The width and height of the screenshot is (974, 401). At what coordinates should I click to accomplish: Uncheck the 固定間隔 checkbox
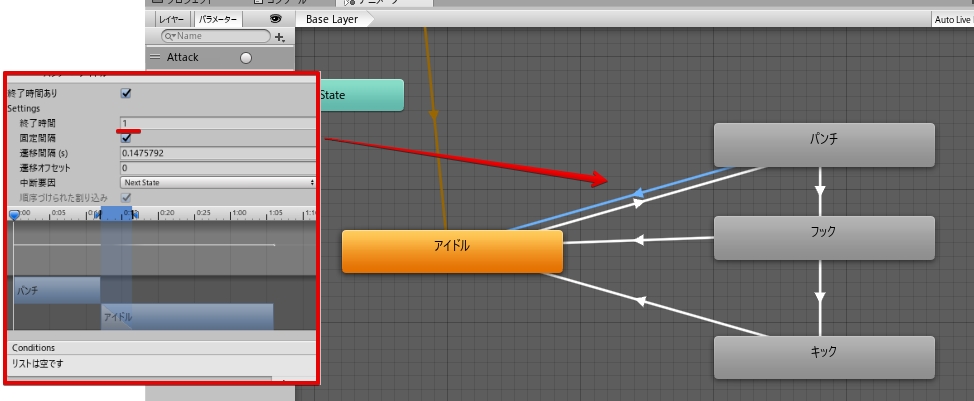point(126,138)
